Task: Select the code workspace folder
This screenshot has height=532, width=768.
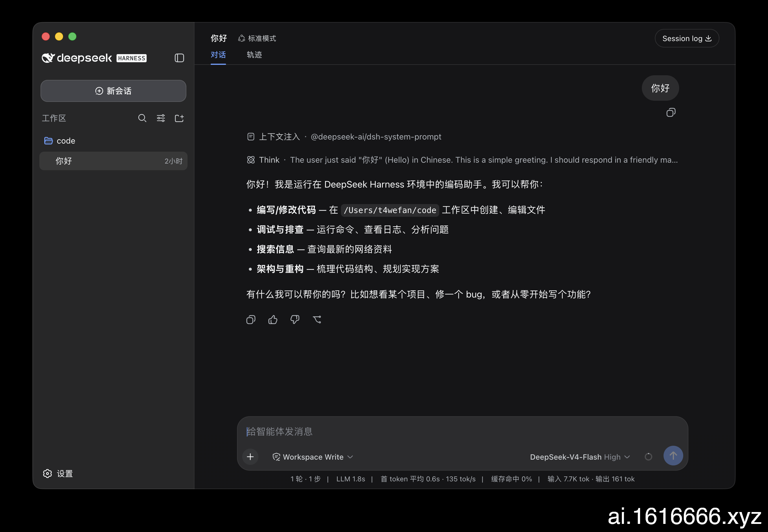Action: (113, 141)
